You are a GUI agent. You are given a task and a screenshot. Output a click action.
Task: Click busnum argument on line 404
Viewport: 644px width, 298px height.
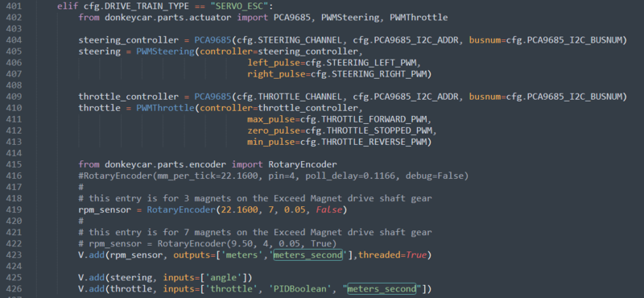485,40
